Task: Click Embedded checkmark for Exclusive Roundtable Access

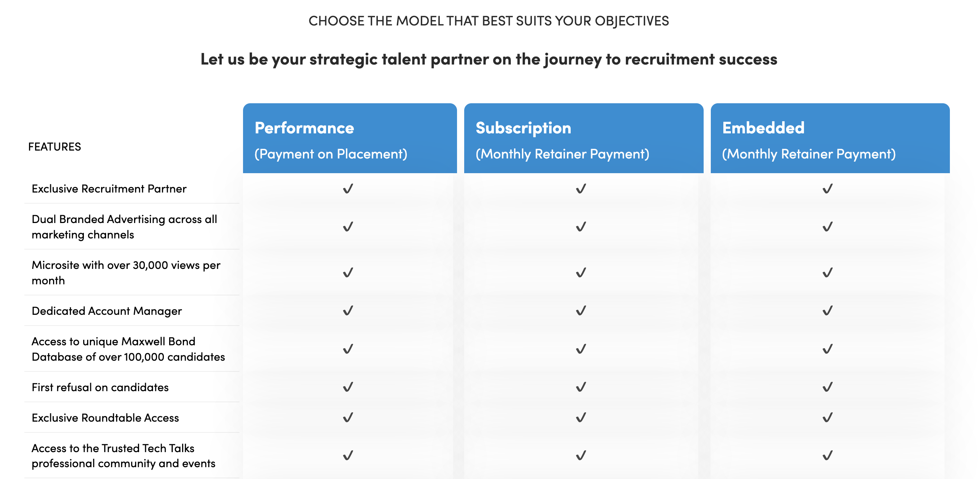Action: (827, 418)
